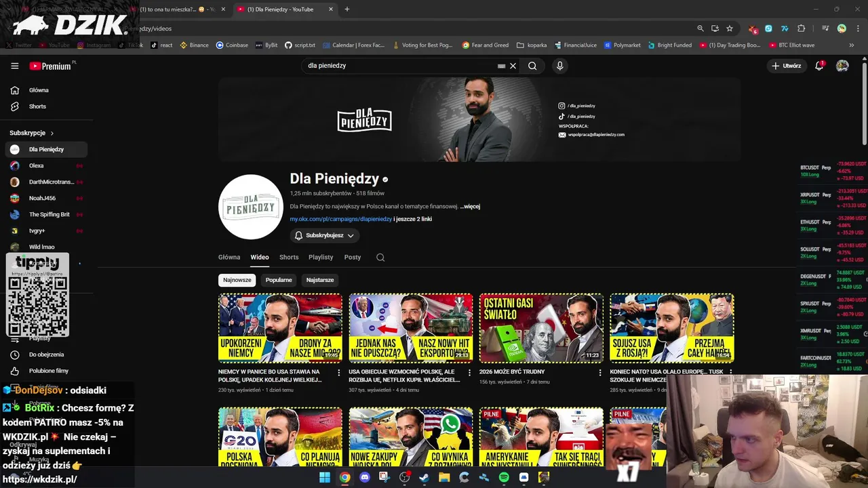The image size is (868, 488).
Task: Open Steam from the taskbar
Action: click(x=425, y=477)
